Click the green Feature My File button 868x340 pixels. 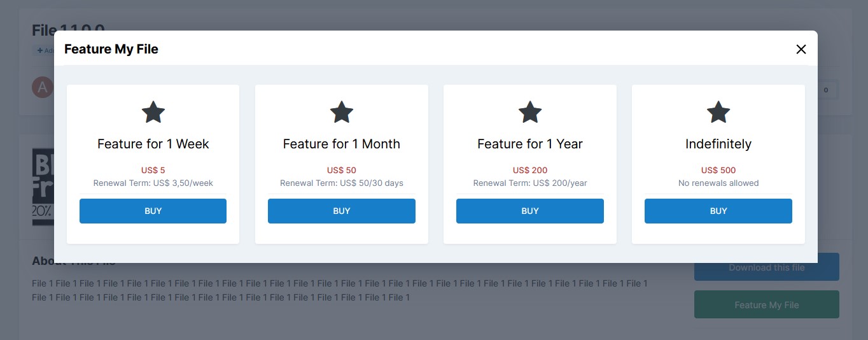click(x=766, y=305)
